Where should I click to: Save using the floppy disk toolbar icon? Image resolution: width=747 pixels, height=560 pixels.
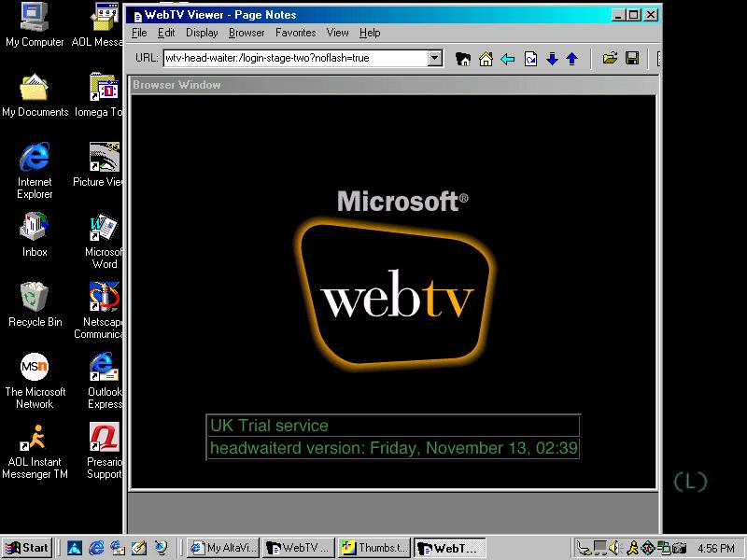coord(632,58)
